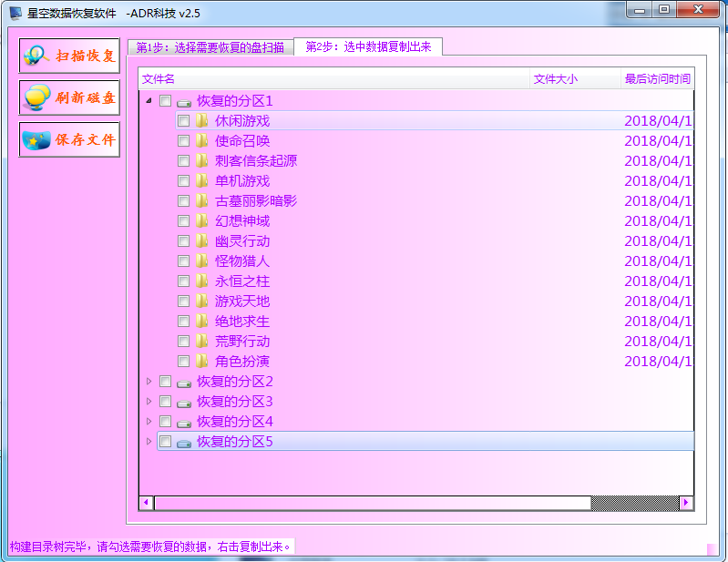Click the horizontal scrollbar thumb
The height and width of the screenshot is (562, 728).
coord(373,503)
